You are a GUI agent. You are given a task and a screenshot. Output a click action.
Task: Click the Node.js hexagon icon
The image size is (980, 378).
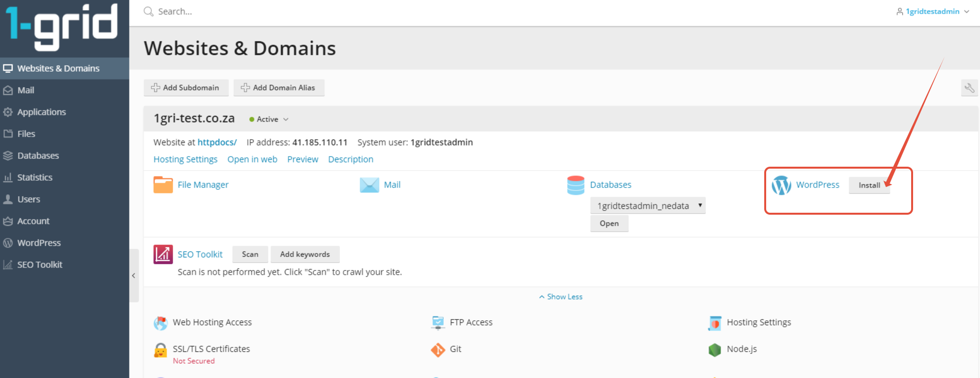(715, 350)
